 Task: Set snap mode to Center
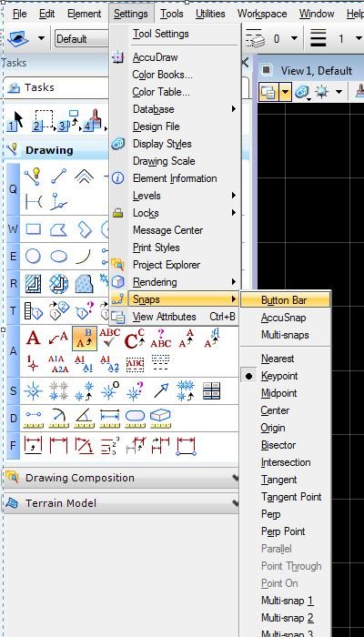coord(275,410)
